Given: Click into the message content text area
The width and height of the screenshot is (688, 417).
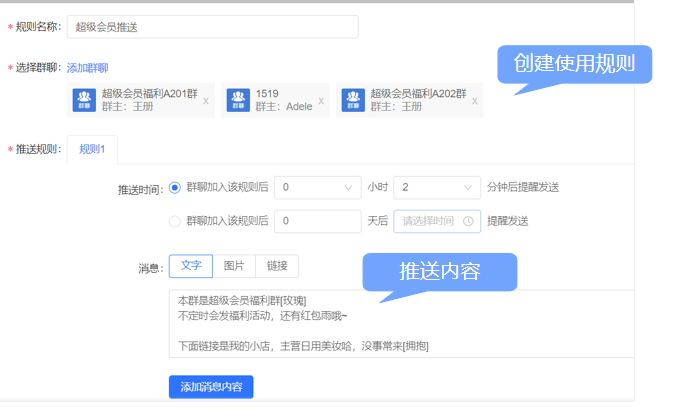Looking at the screenshot, I should [x=400, y=323].
